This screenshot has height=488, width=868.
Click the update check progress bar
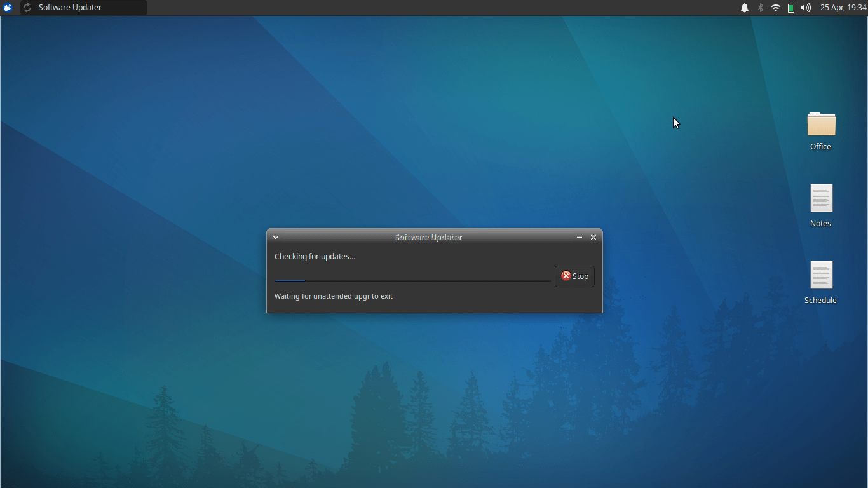(412, 280)
